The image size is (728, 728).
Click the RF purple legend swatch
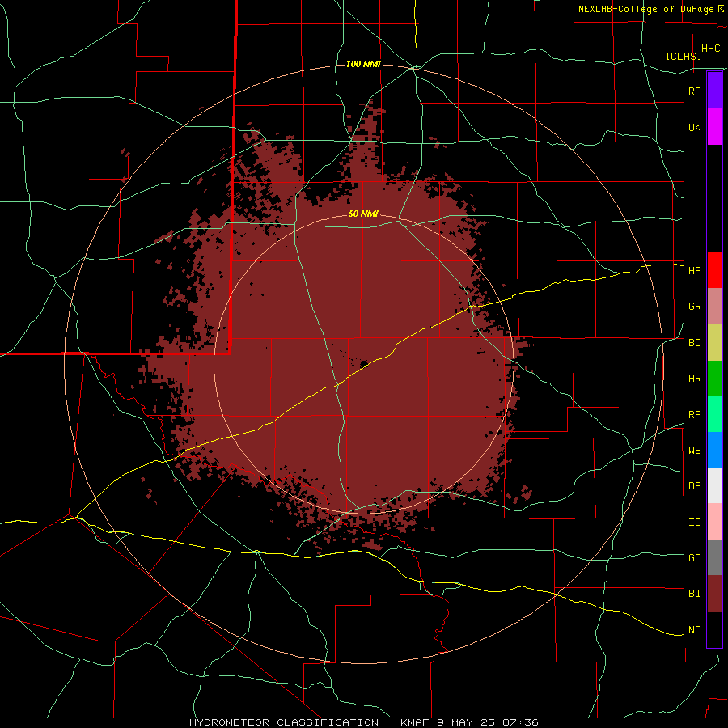click(714, 91)
